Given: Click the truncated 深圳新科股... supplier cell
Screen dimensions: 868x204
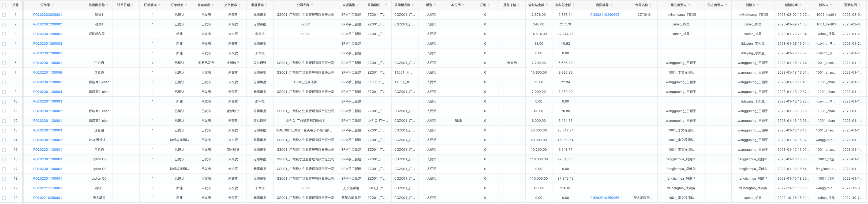Looking at the screenshot, I should point(98,34).
